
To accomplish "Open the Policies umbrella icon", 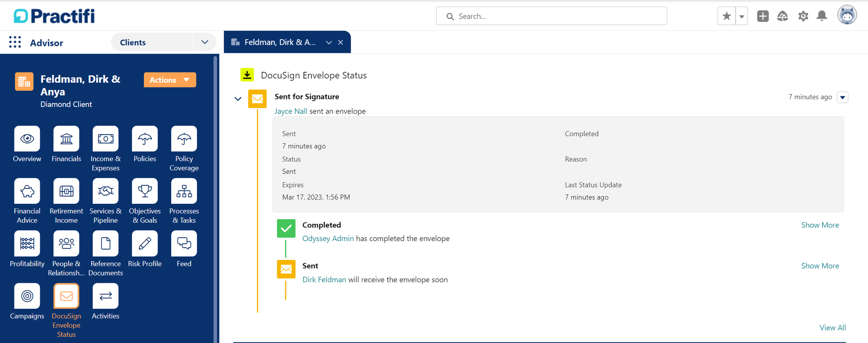I will (145, 139).
